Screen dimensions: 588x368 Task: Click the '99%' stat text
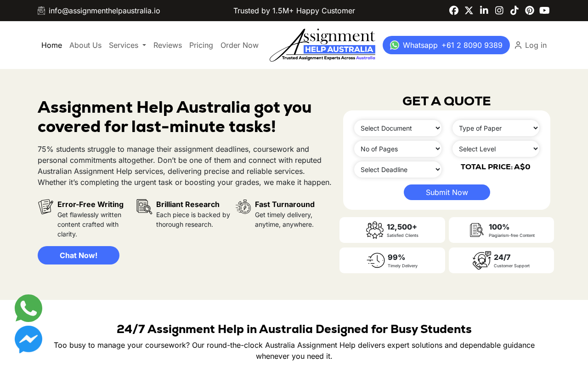click(396, 257)
